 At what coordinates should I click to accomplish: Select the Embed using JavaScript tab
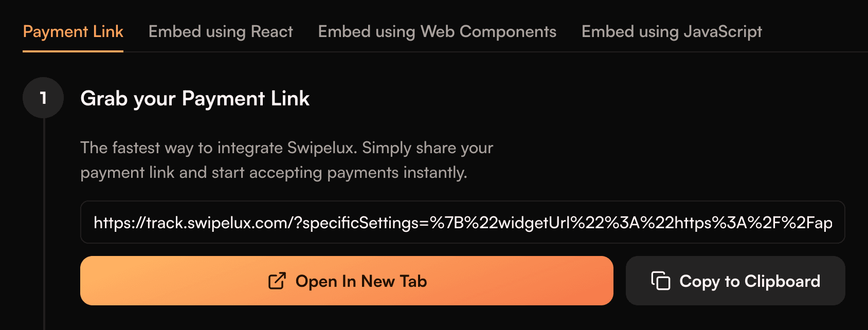671,31
